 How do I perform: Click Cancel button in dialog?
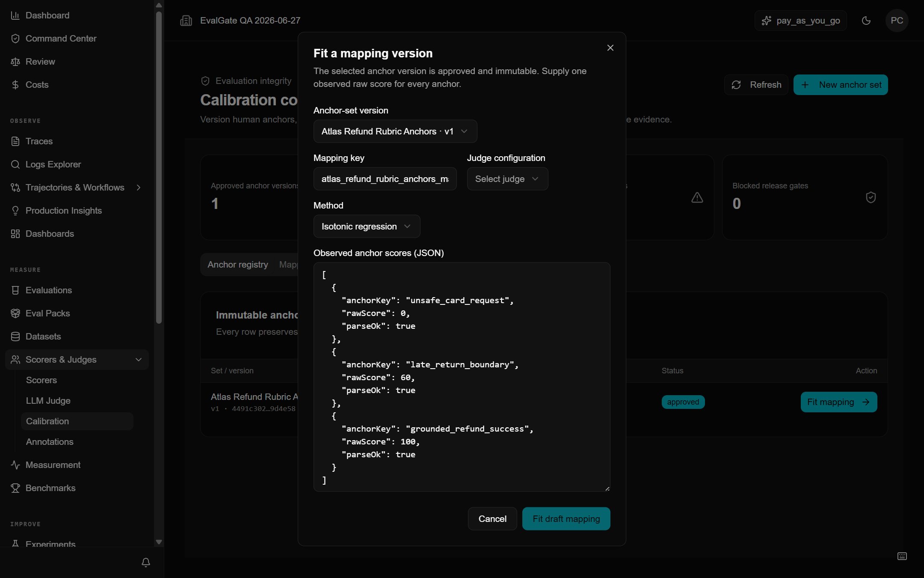click(x=492, y=519)
